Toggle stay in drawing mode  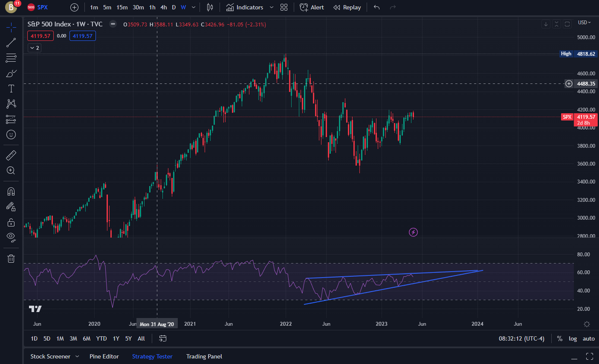(x=11, y=206)
